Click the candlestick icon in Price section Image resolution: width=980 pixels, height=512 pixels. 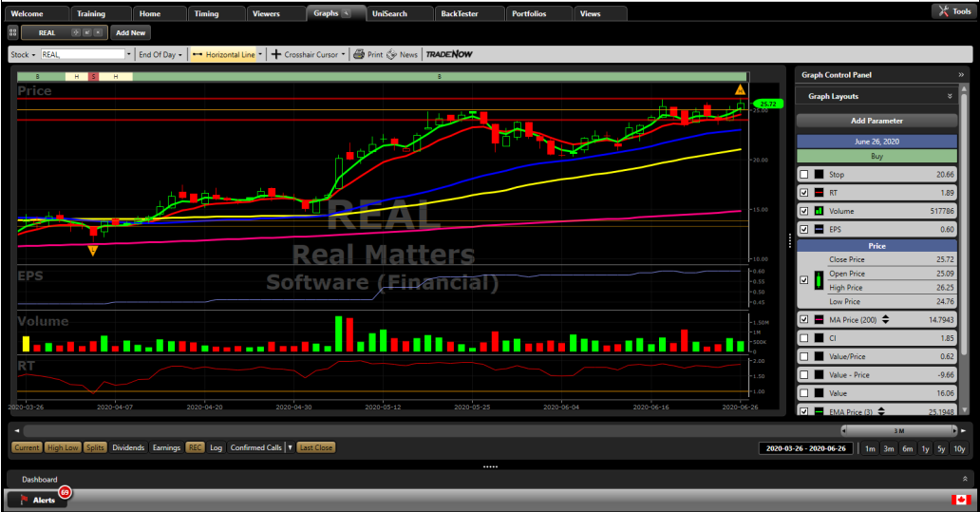coord(819,280)
